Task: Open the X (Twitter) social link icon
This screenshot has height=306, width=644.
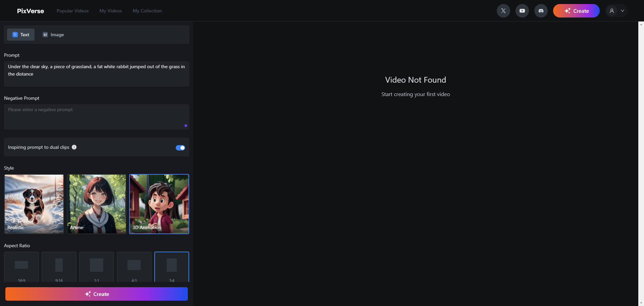Action: point(503,11)
